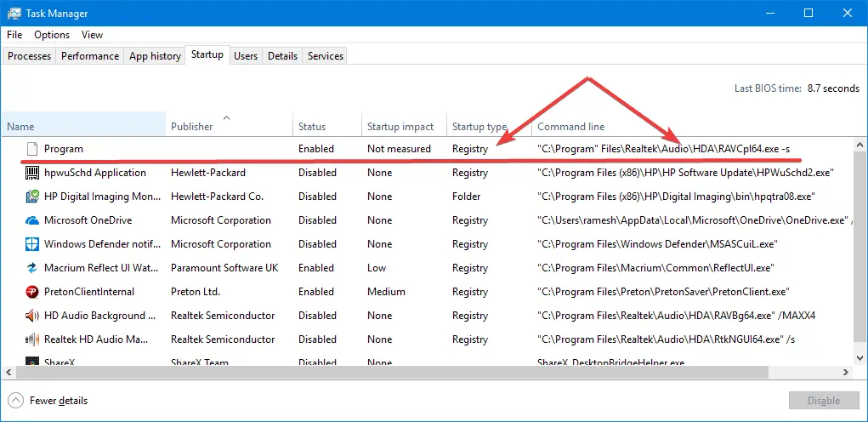Select the Microsoft OneDrive row name
This screenshot has height=422, width=868.
(88, 220)
